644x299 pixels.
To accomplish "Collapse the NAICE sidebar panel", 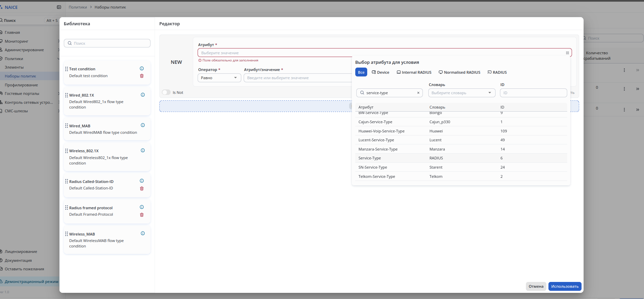I will (x=59, y=7).
